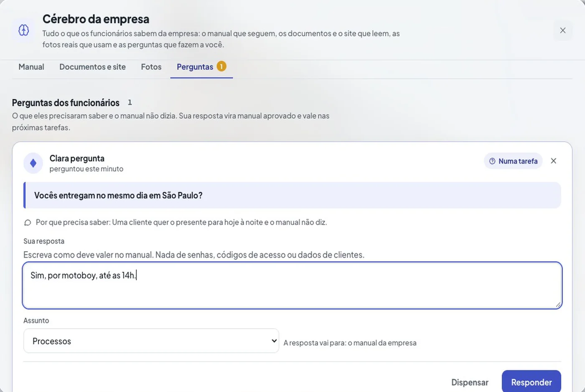This screenshot has width=585, height=392.
Task: Focus the Sua resposta text area
Action: 292,285
